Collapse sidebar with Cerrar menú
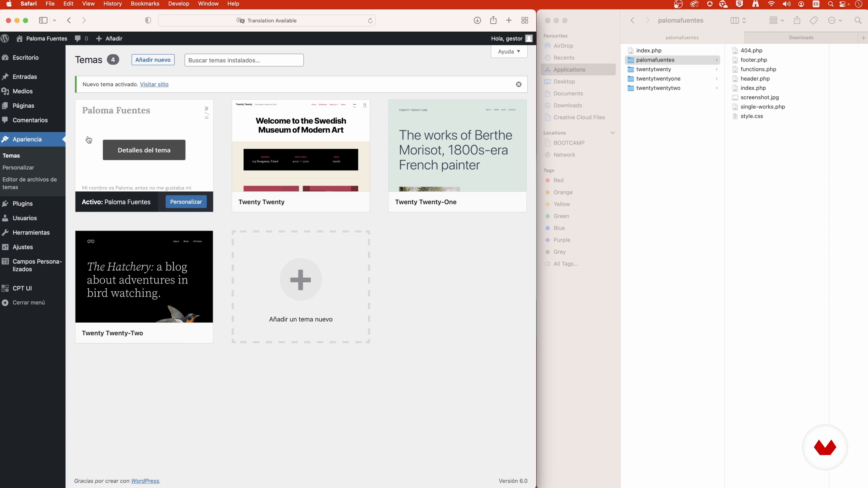The width and height of the screenshot is (868, 488). pos(29,303)
